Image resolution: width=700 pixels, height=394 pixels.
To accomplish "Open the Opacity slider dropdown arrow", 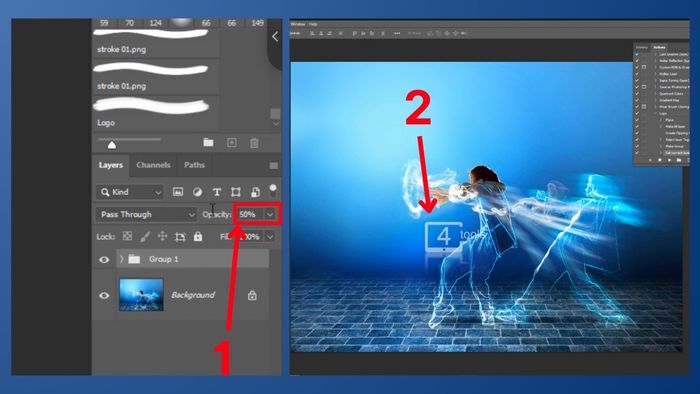I will click(x=270, y=215).
